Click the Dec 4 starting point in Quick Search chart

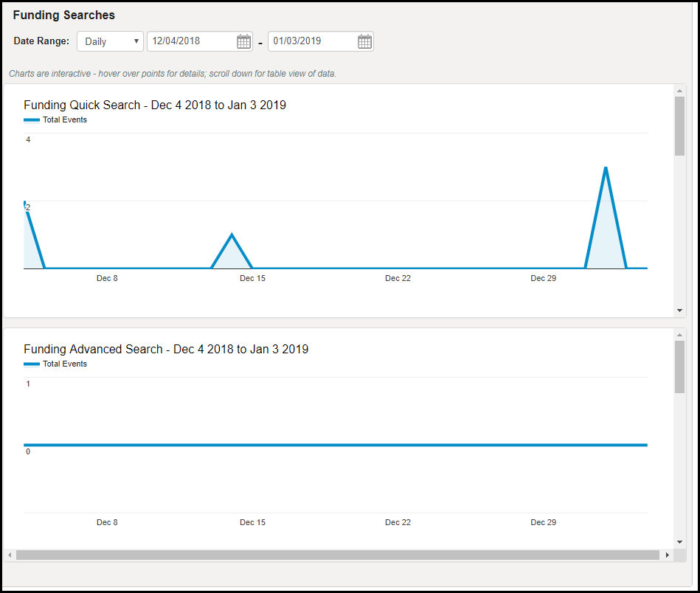click(25, 203)
